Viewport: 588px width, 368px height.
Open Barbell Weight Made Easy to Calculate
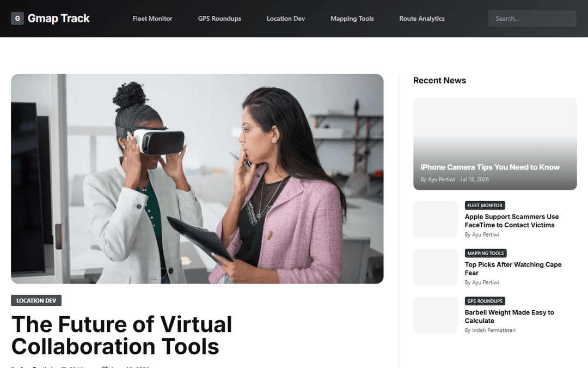(x=509, y=316)
